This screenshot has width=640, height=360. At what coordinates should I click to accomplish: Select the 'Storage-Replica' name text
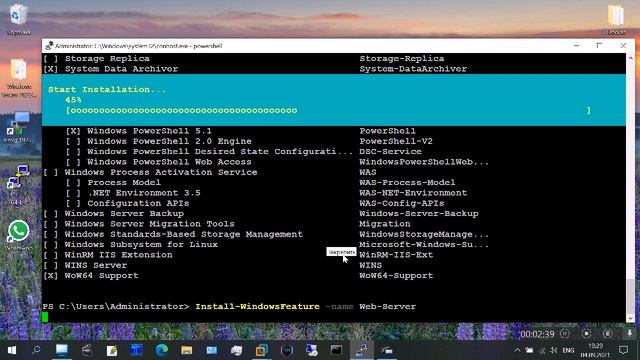click(x=402, y=58)
